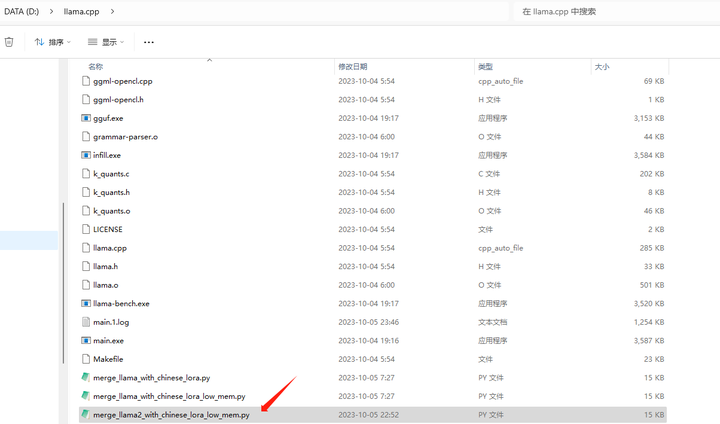Image resolution: width=720 pixels, height=424 pixels.
Task: Click the ggml-opencl.cpp file name
Action: pos(123,81)
